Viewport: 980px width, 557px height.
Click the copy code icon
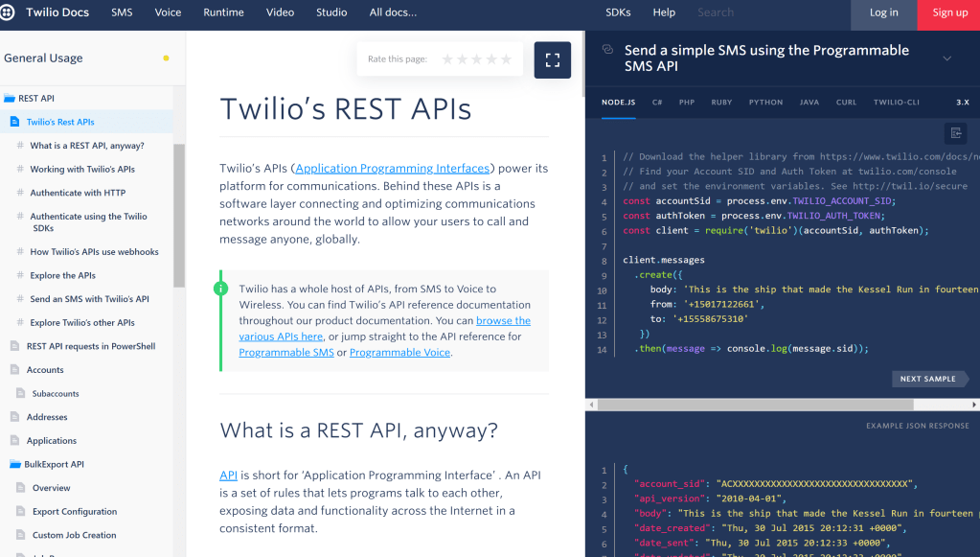click(x=954, y=132)
